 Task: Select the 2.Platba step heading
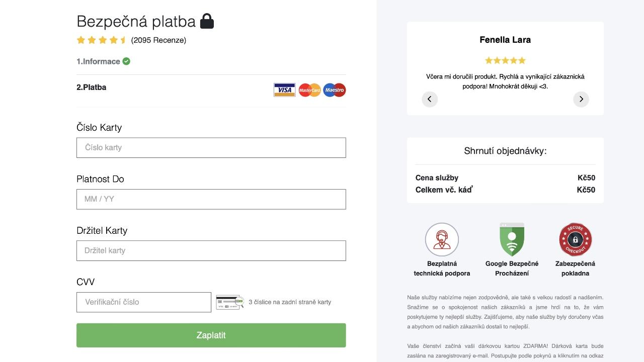[x=92, y=87]
